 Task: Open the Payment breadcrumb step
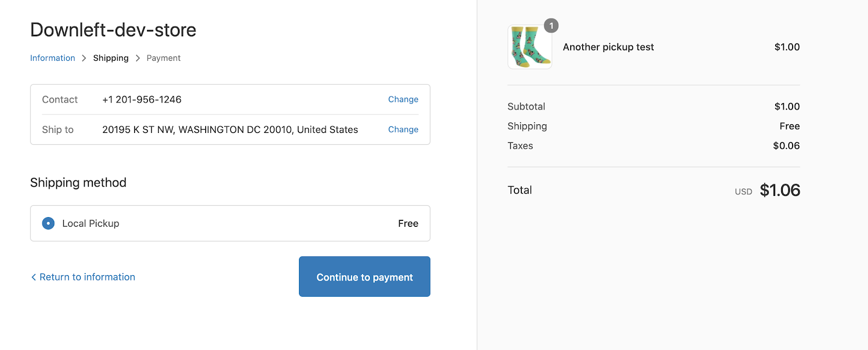pos(163,58)
